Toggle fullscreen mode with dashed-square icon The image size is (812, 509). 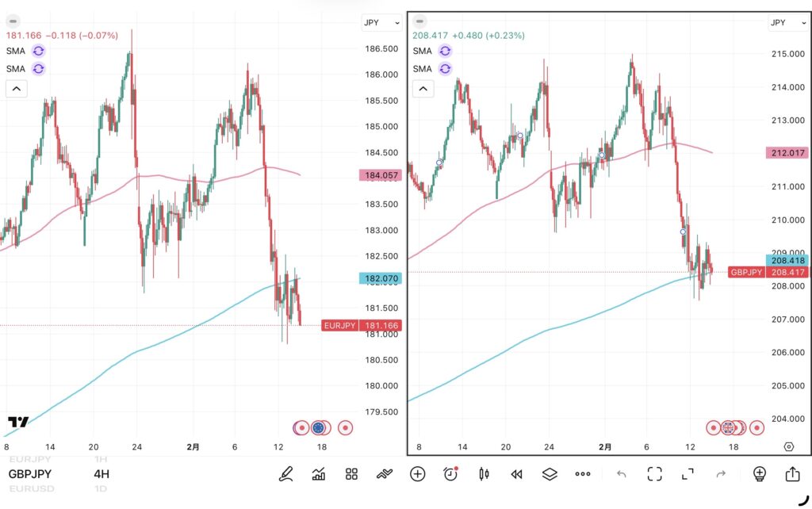(654, 474)
